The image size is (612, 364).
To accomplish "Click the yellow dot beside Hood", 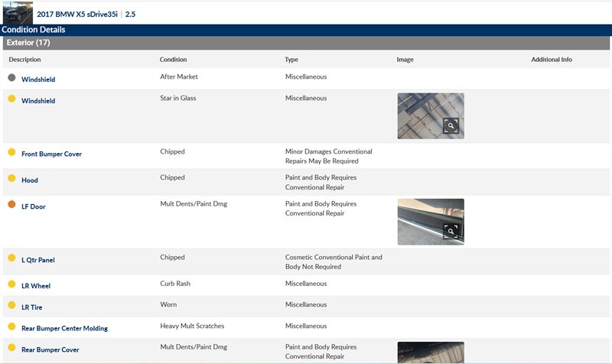I will click(x=11, y=179).
